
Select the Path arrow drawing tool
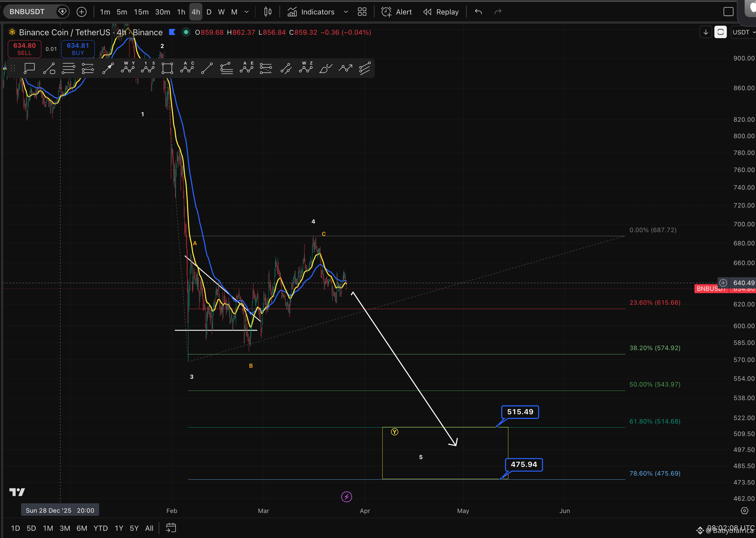click(x=346, y=68)
